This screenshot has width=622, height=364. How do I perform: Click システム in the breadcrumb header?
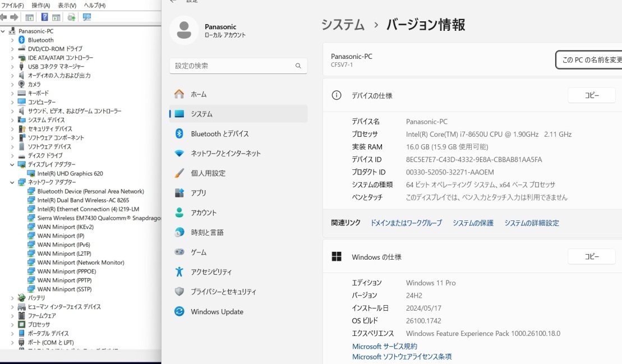(x=343, y=25)
